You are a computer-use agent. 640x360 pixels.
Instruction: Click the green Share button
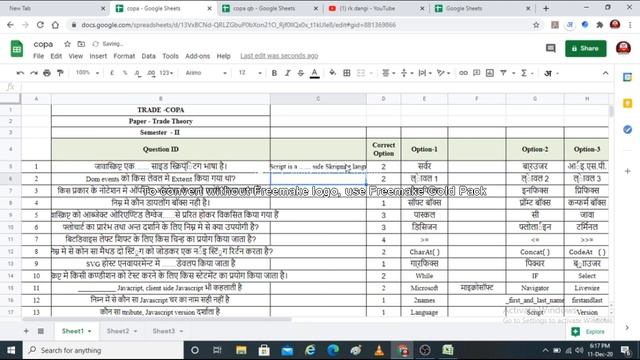click(585, 48)
